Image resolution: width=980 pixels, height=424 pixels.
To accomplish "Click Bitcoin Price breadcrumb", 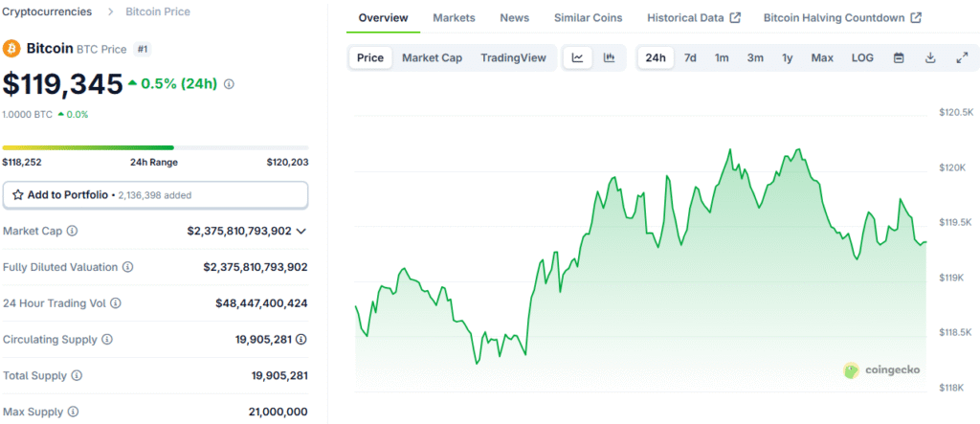I will point(158,11).
